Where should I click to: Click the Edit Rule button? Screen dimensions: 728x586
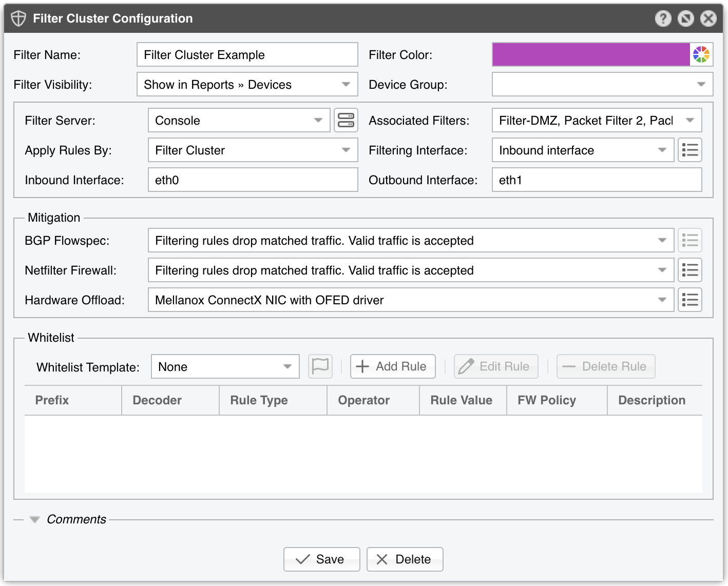496,366
